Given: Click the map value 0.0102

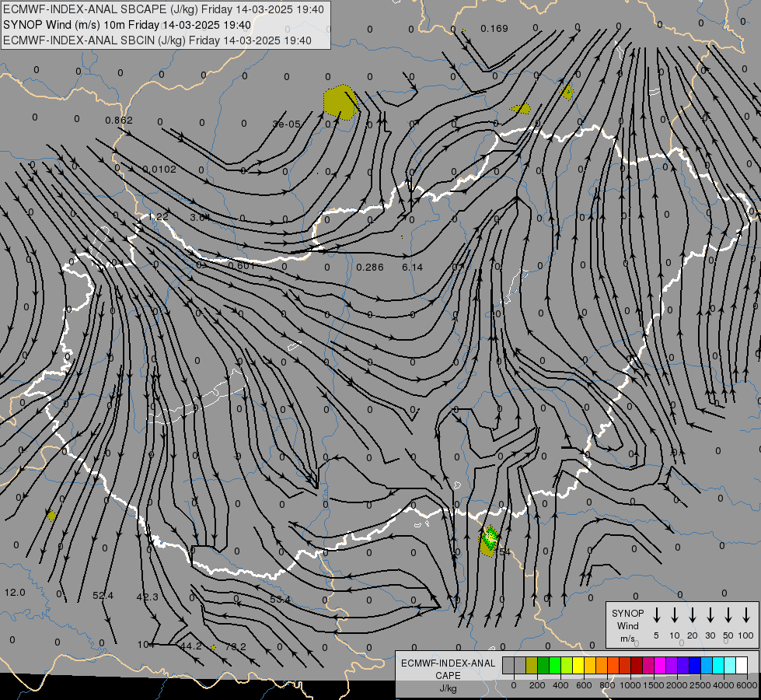Looking at the screenshot, I should 159,169.
